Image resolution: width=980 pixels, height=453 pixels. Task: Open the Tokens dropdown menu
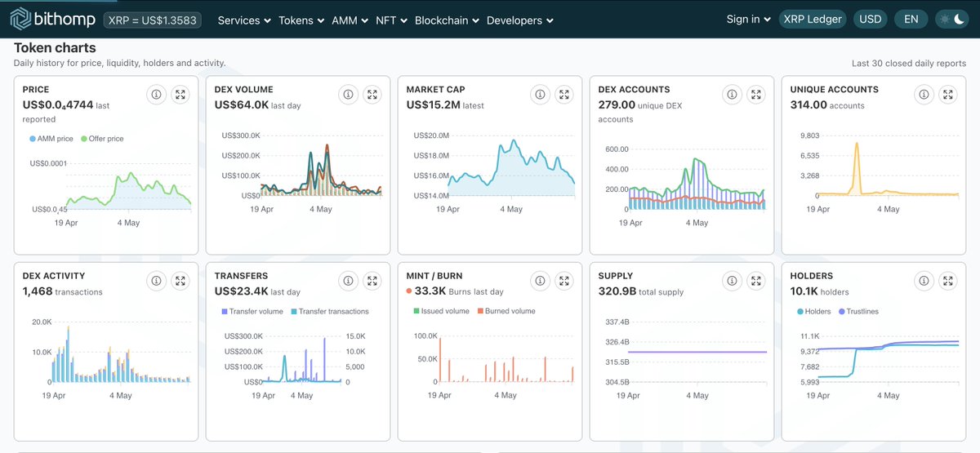(x=301, y=20)
